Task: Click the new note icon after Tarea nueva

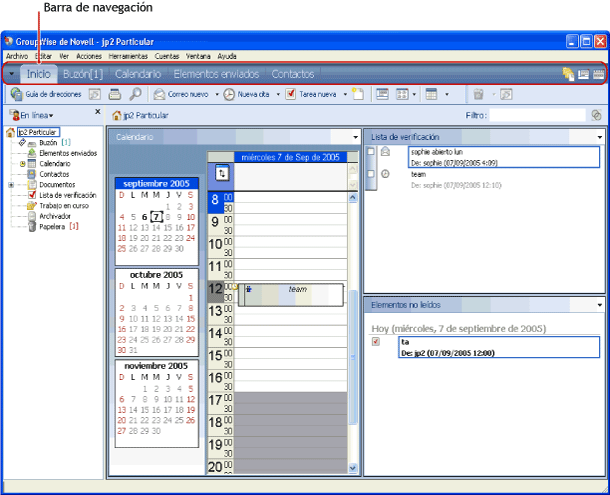Action: [358, 94]
